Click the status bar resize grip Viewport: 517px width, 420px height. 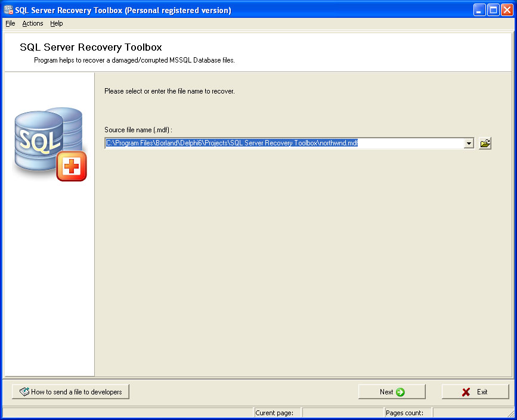(x=510, y=413)
